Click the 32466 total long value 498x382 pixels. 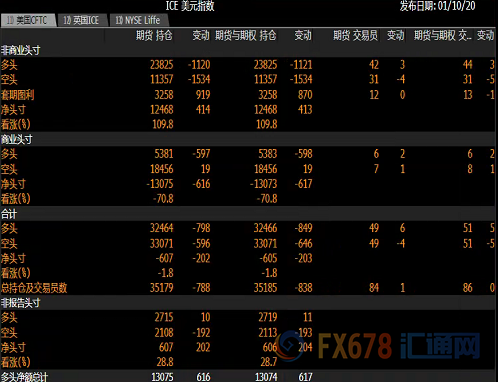click(x=266, y=228)
